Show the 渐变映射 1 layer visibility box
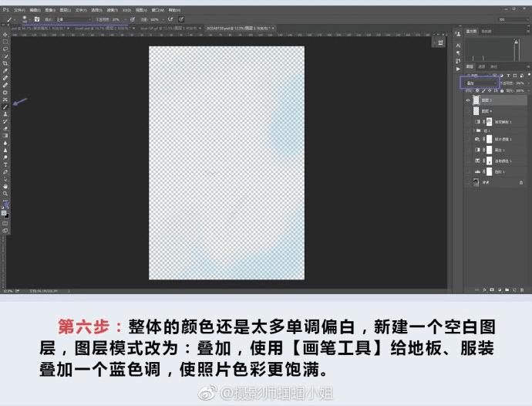Image resolution: width=532 pixels, height=406 pixels. [468, 122]
